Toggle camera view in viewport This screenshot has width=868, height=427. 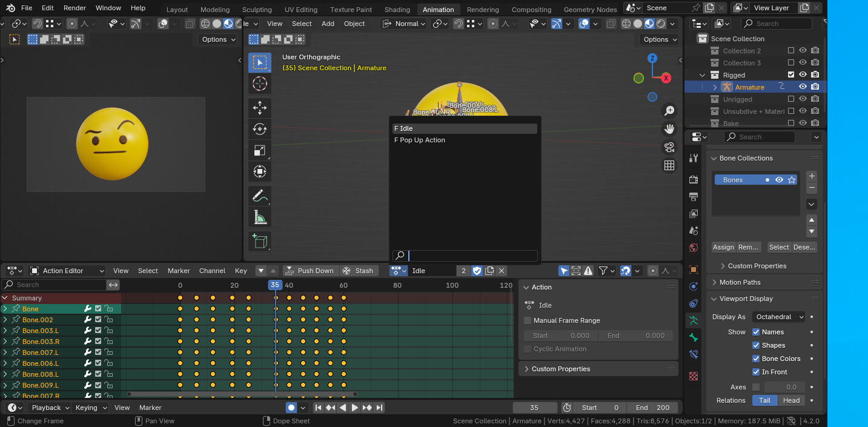point(669,147)
